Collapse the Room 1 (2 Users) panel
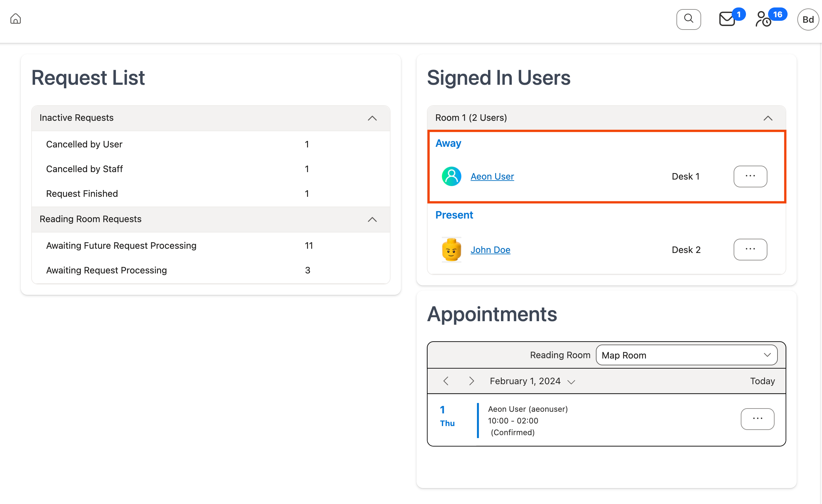The image size is (822, 504). click(768, 118)
